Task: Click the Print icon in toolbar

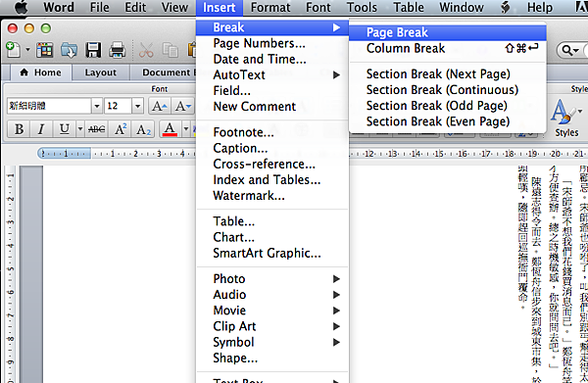Action: pos(117,50)
